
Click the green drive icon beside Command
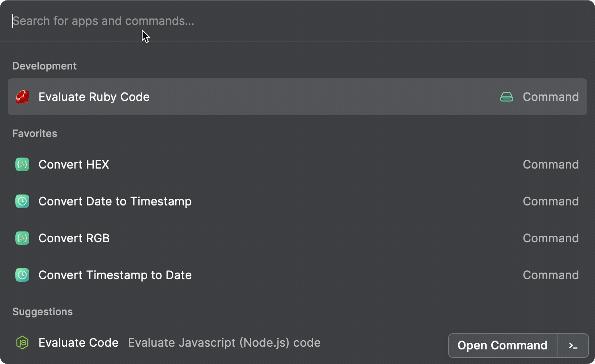click(506, 97)
